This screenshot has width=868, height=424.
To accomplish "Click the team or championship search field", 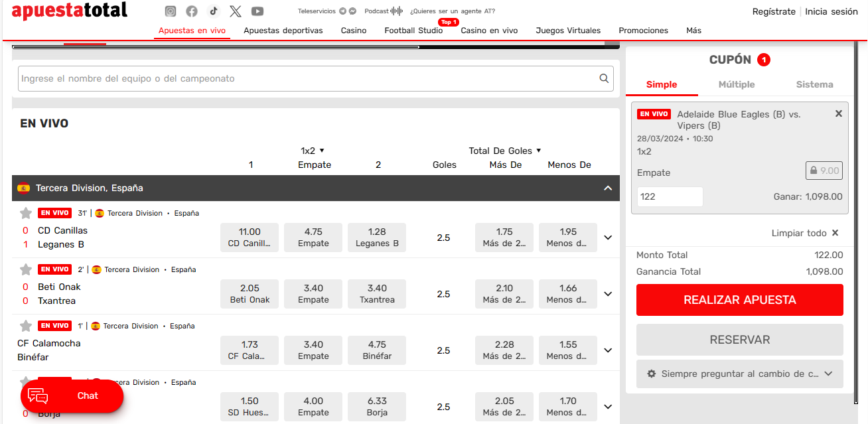I will click(316, 78).
